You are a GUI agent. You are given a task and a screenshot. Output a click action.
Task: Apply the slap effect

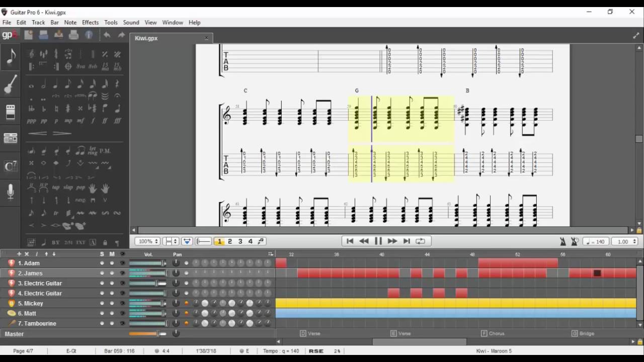pos(68,188)
